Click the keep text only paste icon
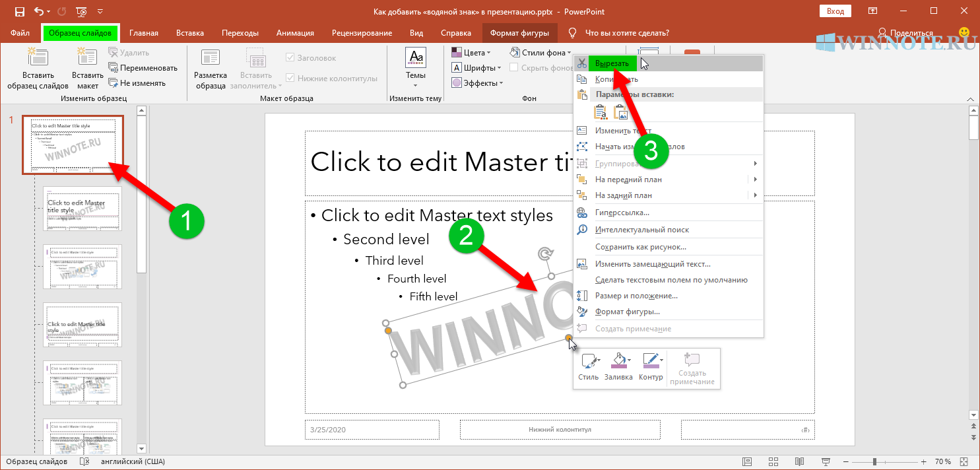This screenshot has height=470, width=980. 601,112
